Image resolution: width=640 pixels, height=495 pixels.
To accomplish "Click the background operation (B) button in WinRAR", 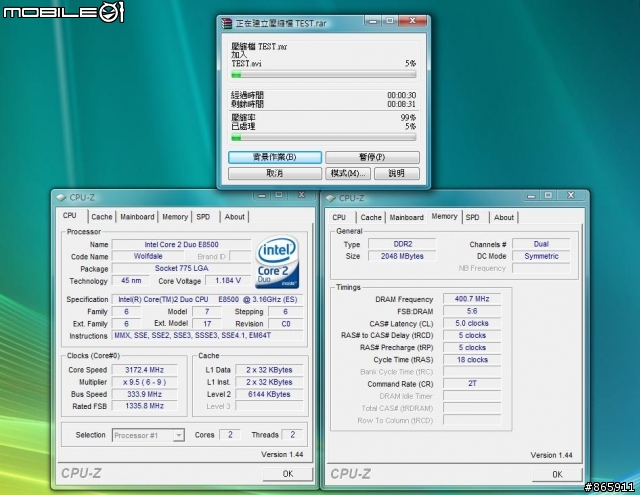I will pyautogui.click(x=275, y=157).
